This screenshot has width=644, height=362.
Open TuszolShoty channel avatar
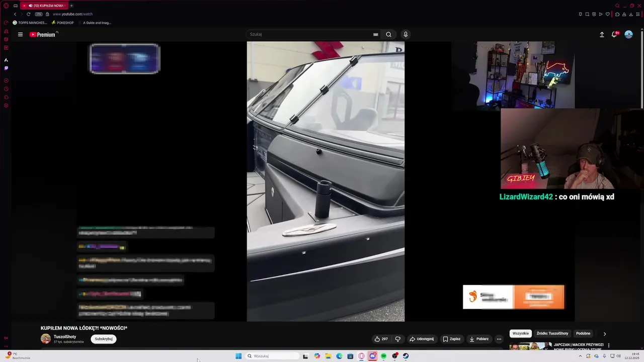coord(46,339)
